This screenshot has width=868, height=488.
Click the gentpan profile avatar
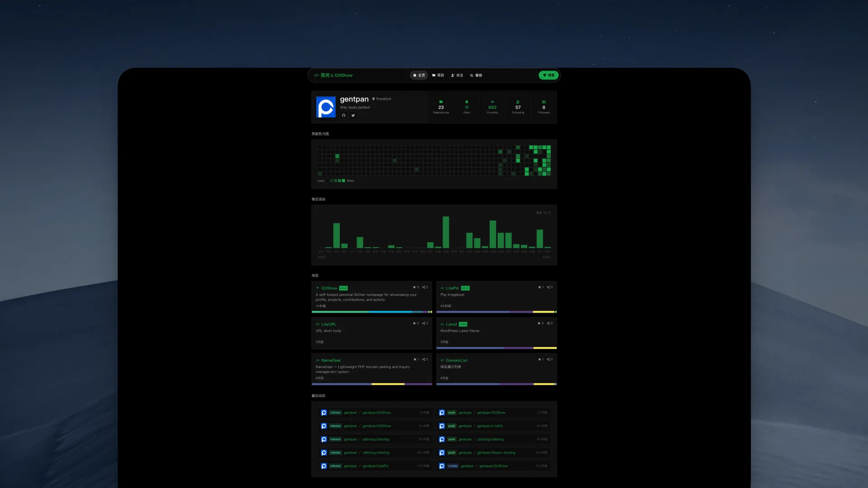326,107
